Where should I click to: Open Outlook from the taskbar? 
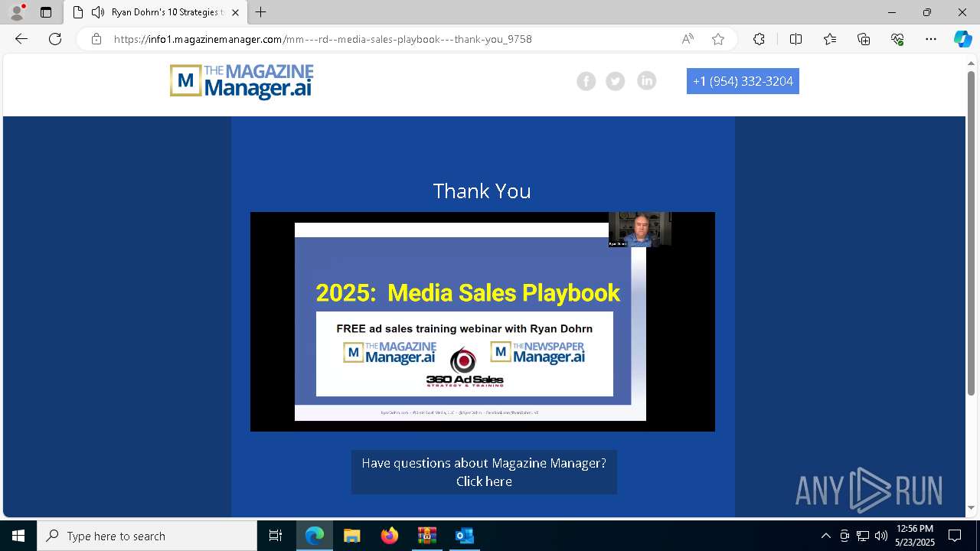tap(465, 536)
